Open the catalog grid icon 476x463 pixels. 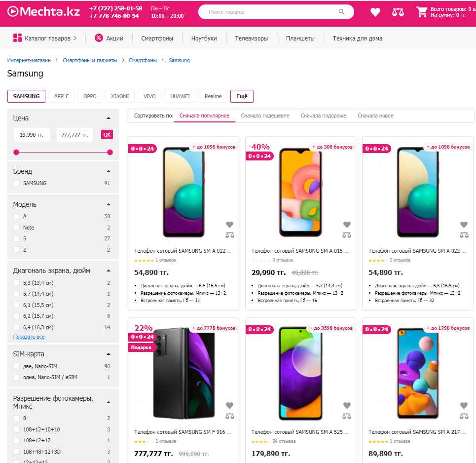[x=17, y=38]
